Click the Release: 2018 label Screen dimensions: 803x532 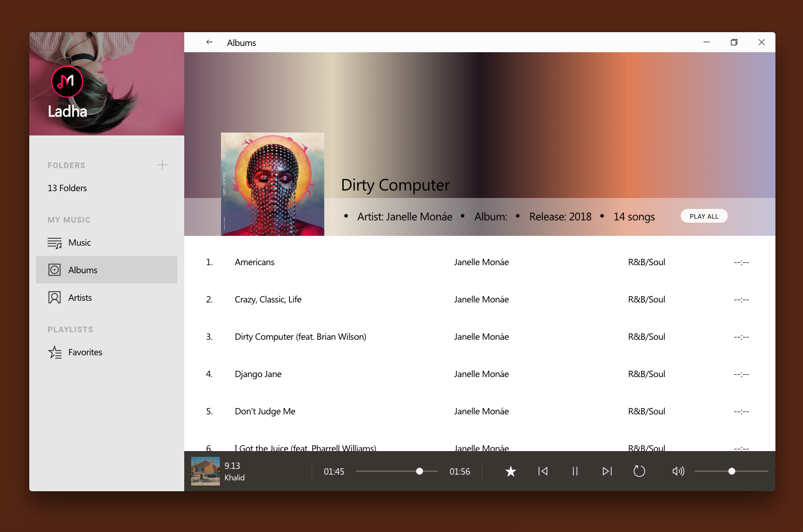point(560,216)
